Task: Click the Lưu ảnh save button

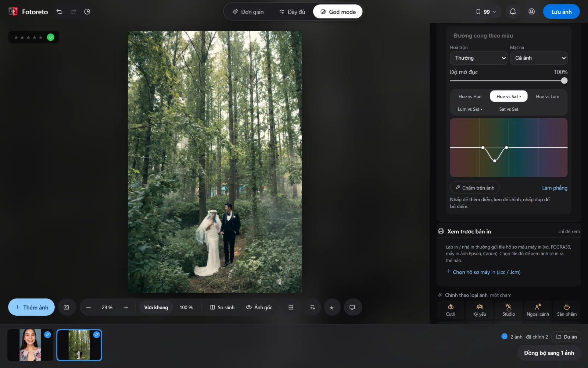Action: 561,12
